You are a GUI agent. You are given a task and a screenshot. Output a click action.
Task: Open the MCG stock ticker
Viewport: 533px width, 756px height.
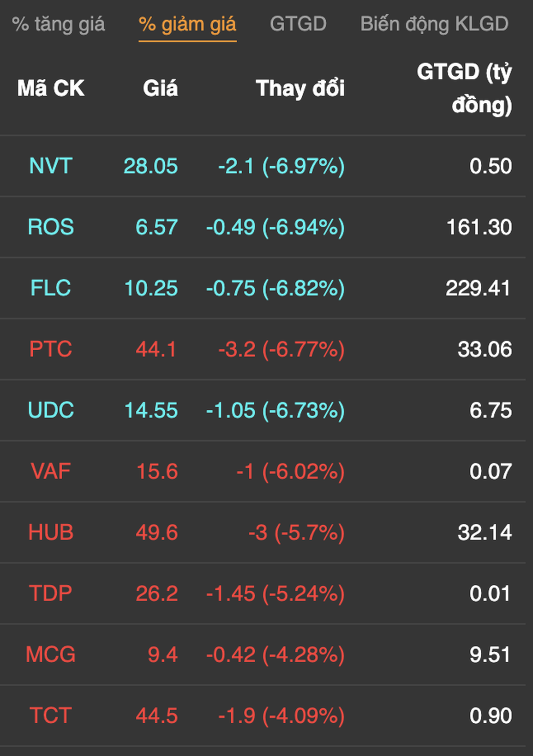(51, 654)
